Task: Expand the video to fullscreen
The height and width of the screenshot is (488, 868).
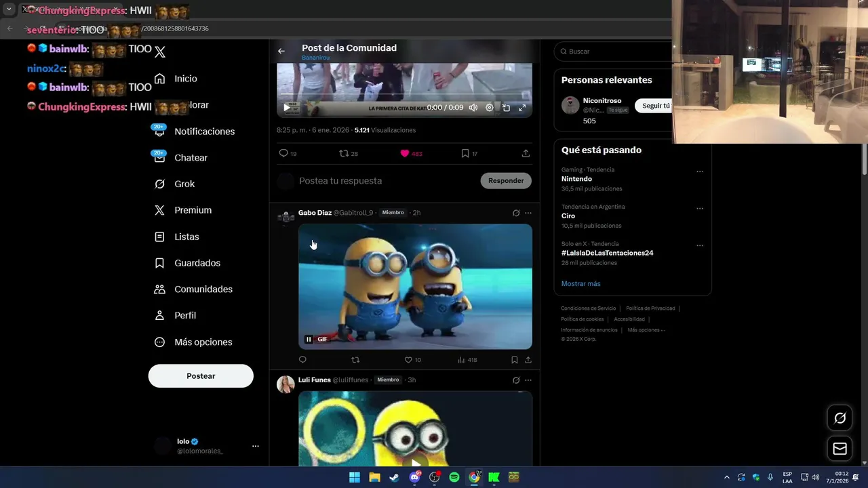Action: tap(522, 107)
